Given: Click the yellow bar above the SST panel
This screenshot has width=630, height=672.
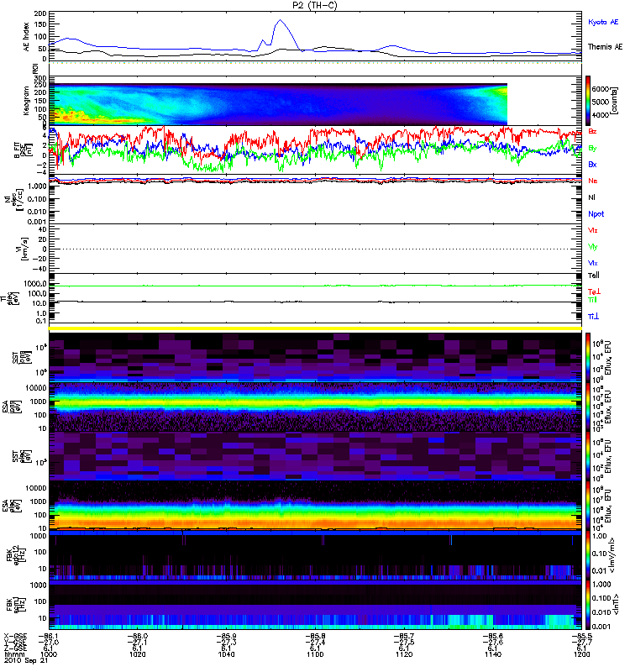Looking at the screenshot, I should pyautogui.click(x=315, y=328).
